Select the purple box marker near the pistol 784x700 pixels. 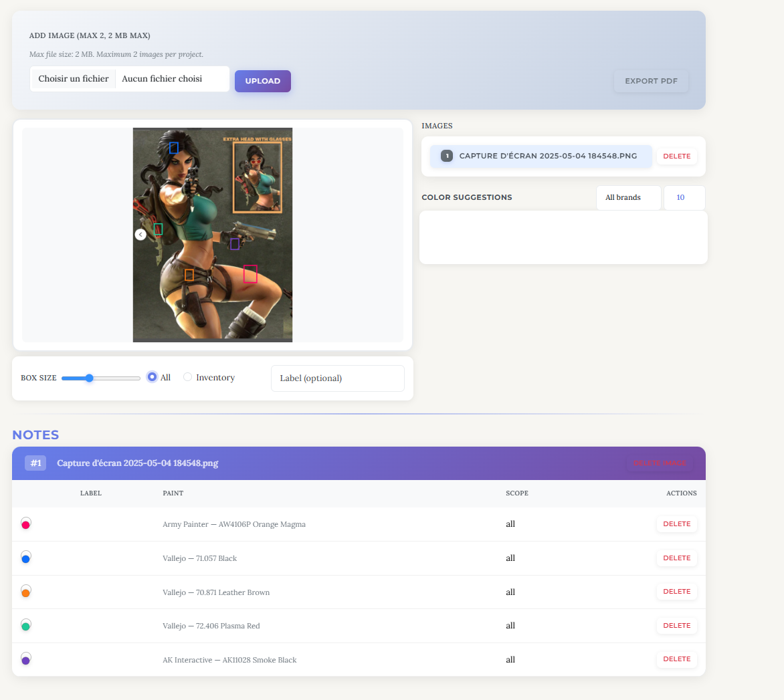[x=235, y=244]
